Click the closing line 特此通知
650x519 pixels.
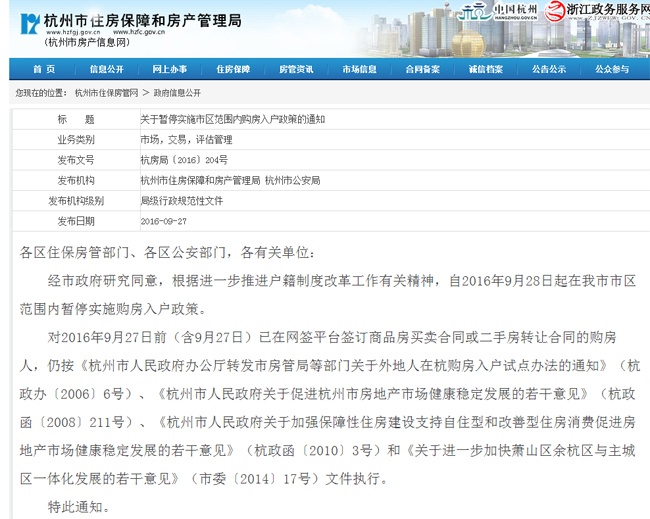(x=79, y=507)
